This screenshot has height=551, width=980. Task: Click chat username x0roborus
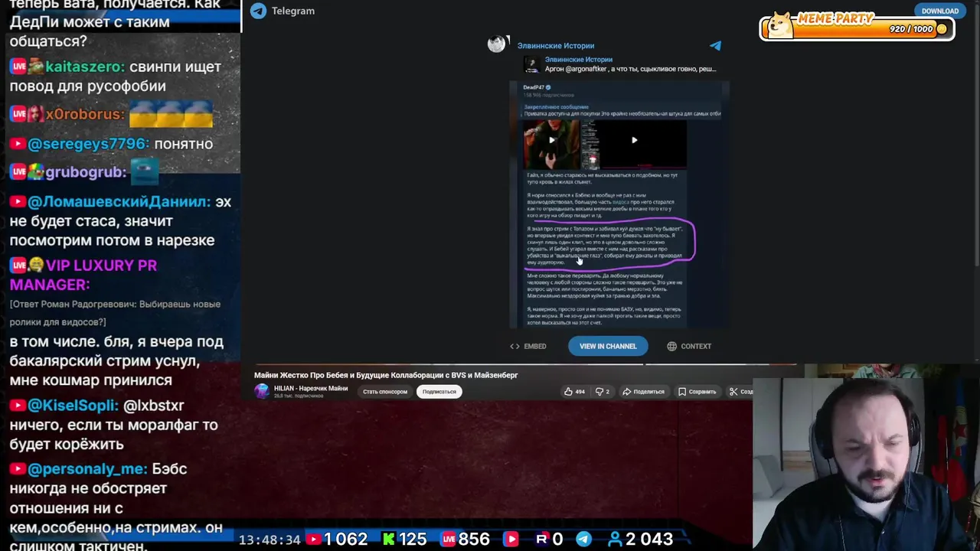click(85, 114)
